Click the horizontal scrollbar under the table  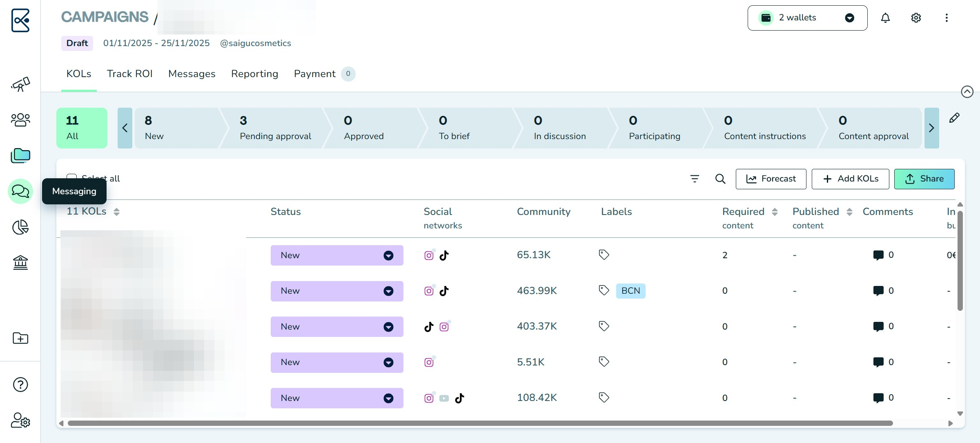coord(480,423)
